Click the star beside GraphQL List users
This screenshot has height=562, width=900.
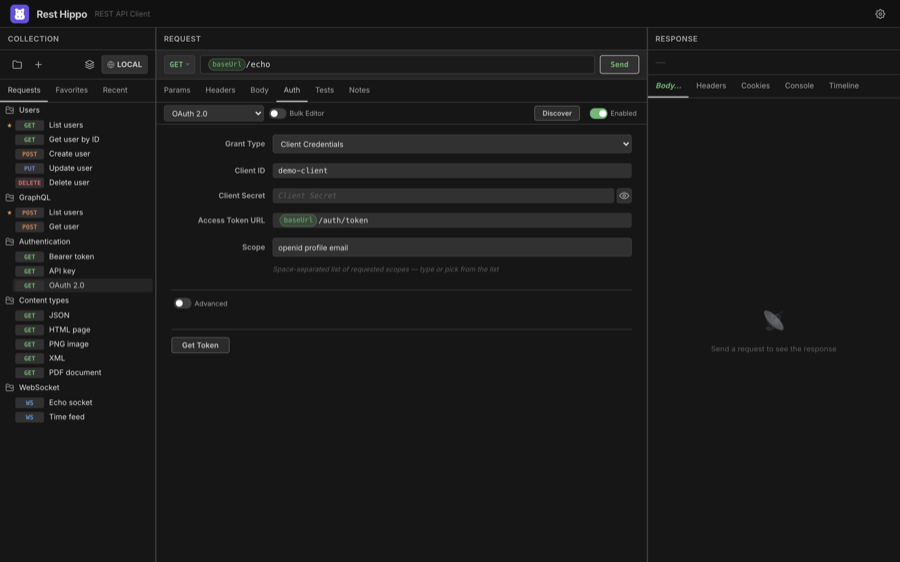coord(9,212)
